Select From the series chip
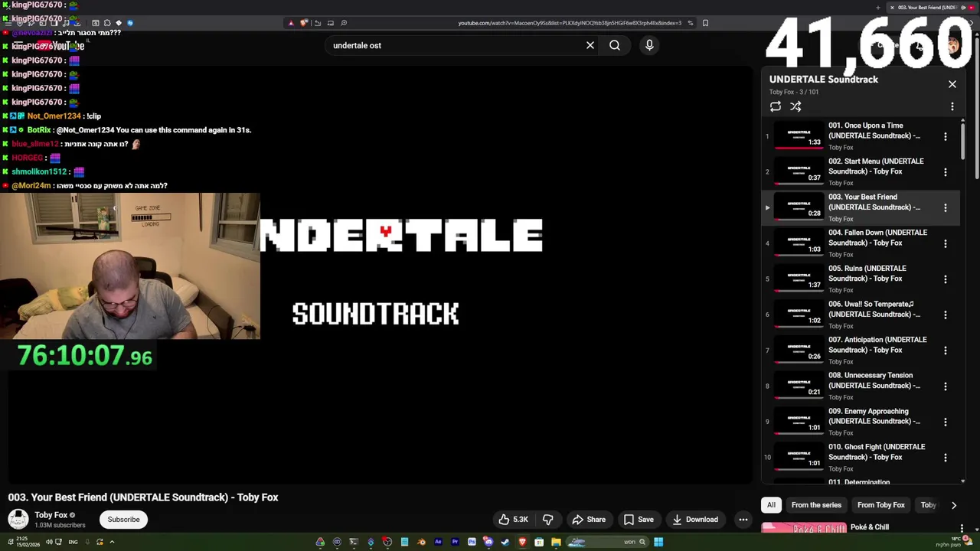Screen dimensions: 980x551 pyautogui.click(x=816, y=505)
